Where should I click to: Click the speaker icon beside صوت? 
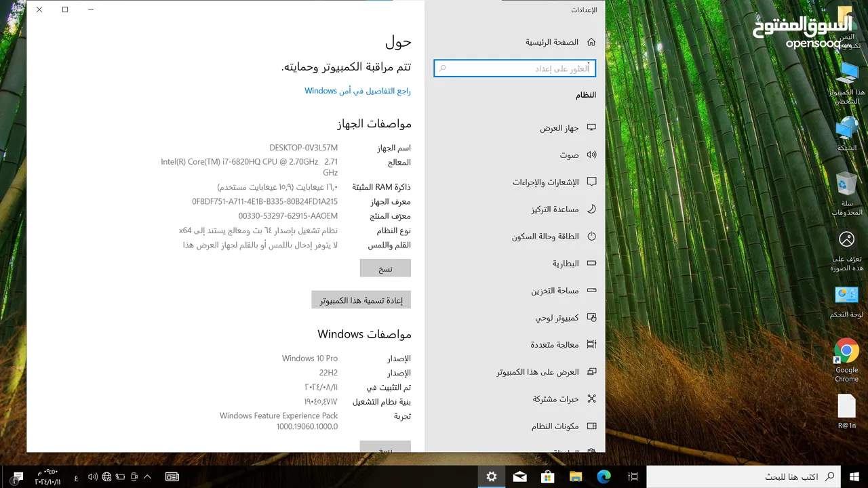tap(591, 155)
